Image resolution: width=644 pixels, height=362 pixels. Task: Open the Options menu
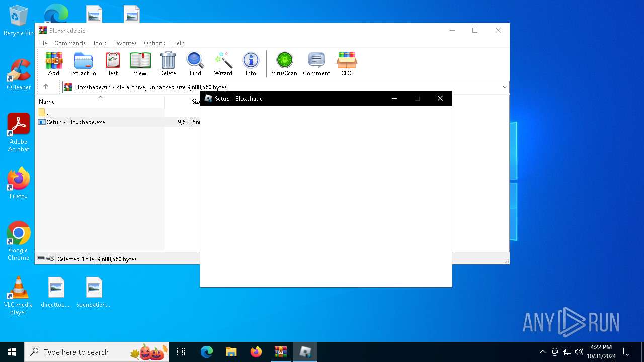[154, 43]
